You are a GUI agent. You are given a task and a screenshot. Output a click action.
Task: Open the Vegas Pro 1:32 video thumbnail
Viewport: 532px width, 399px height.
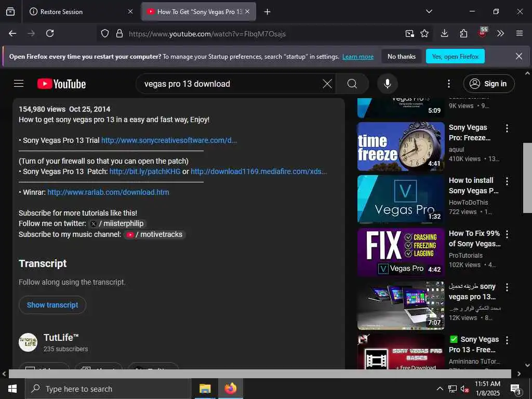(401, 199)
